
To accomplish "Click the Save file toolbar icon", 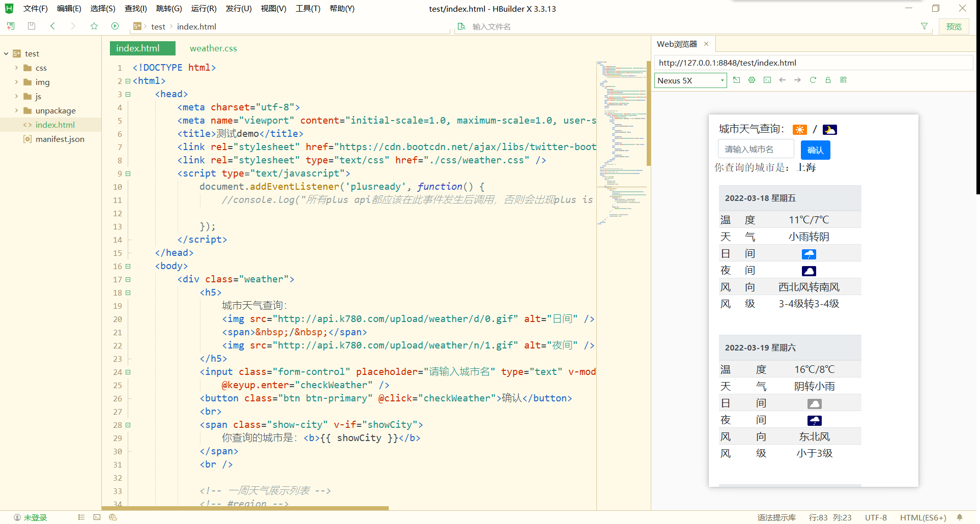I will point(32,26).
